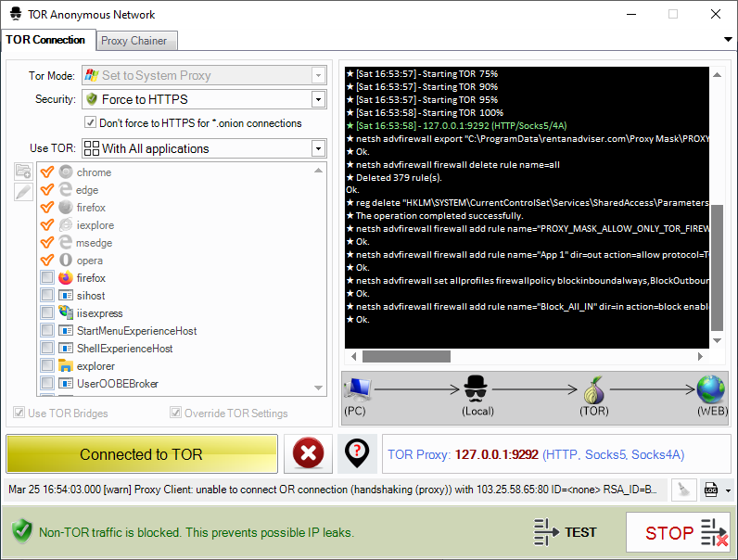Select the UserOOBEBroker row in list

point(175,384)
